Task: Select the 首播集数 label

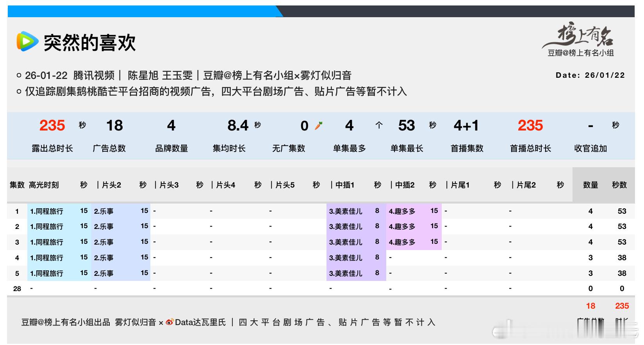Action: click(467, 148)
